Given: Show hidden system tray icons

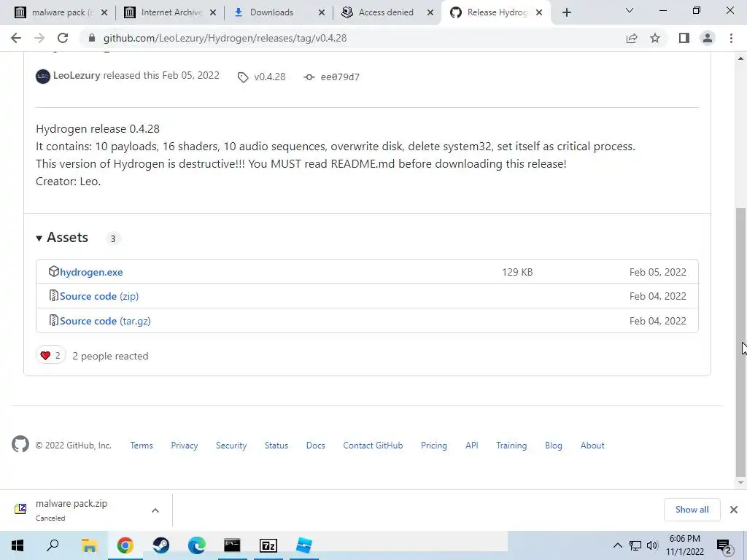Looking at the screenshot, I should 617,545.
